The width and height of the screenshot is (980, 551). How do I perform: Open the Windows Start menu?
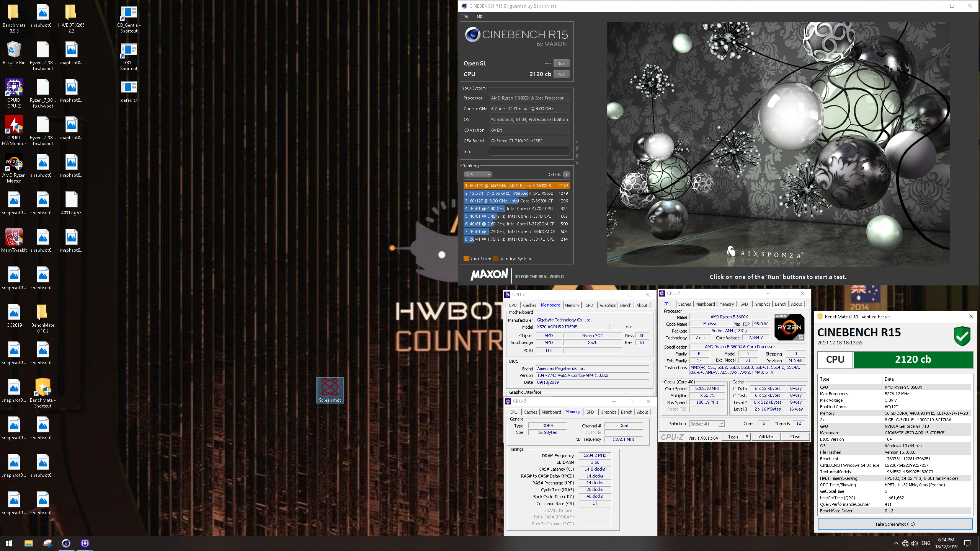coord(9,543)
